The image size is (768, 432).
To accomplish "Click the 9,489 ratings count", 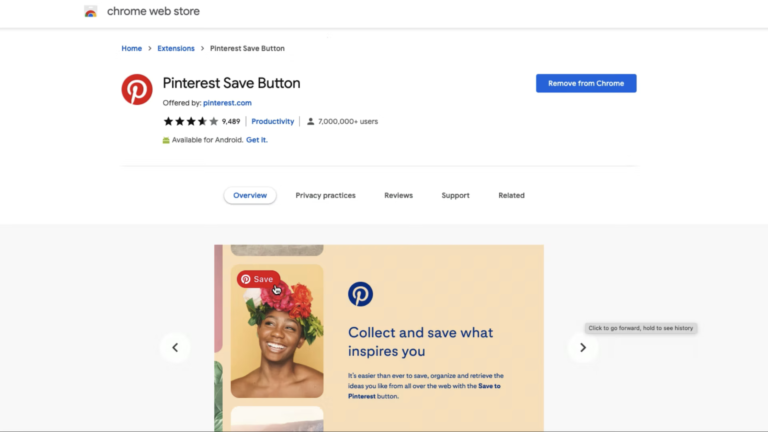I will pos(231,121).
